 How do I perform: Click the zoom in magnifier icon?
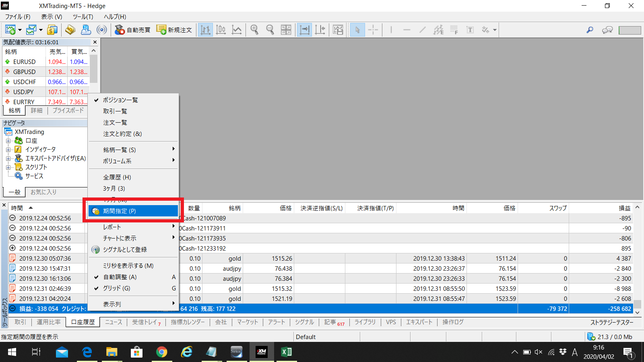click(254, 30)
